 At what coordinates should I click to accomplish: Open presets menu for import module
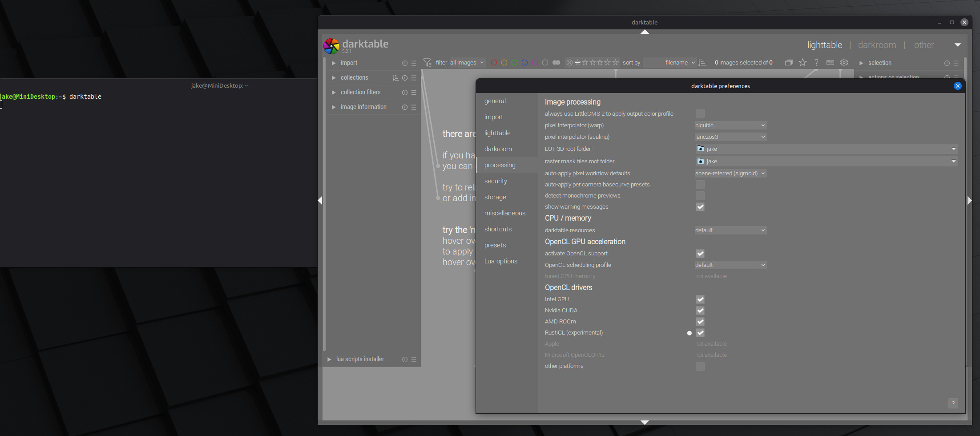pos(414,63)
